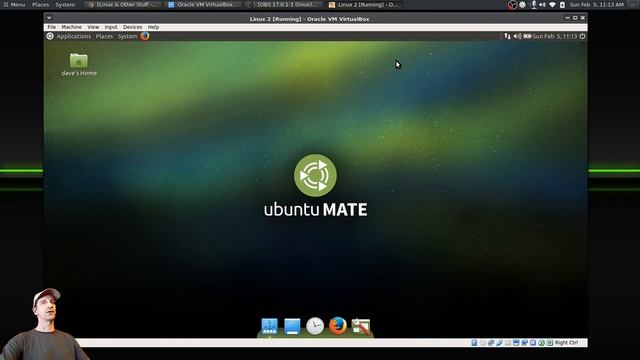Click VirtualBox display status icon
Viewport: 640px width, 360px height.
point(516,342)
